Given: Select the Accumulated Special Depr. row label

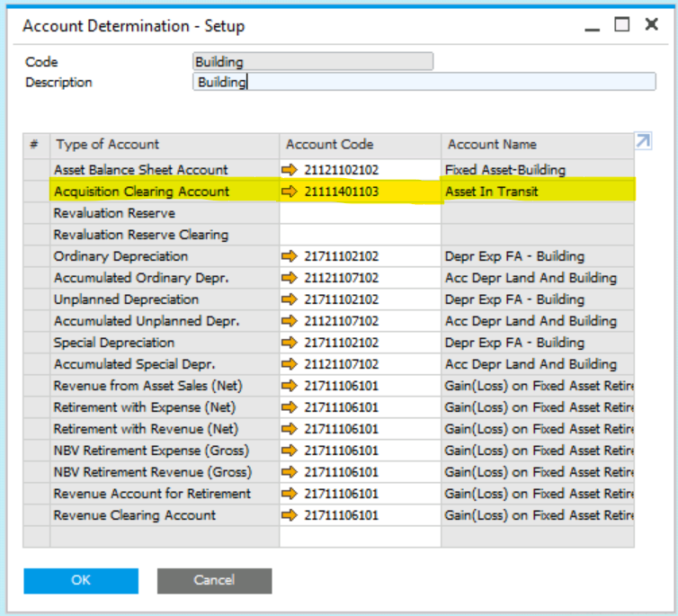Looking at the screenshot, I should point(134,364).
